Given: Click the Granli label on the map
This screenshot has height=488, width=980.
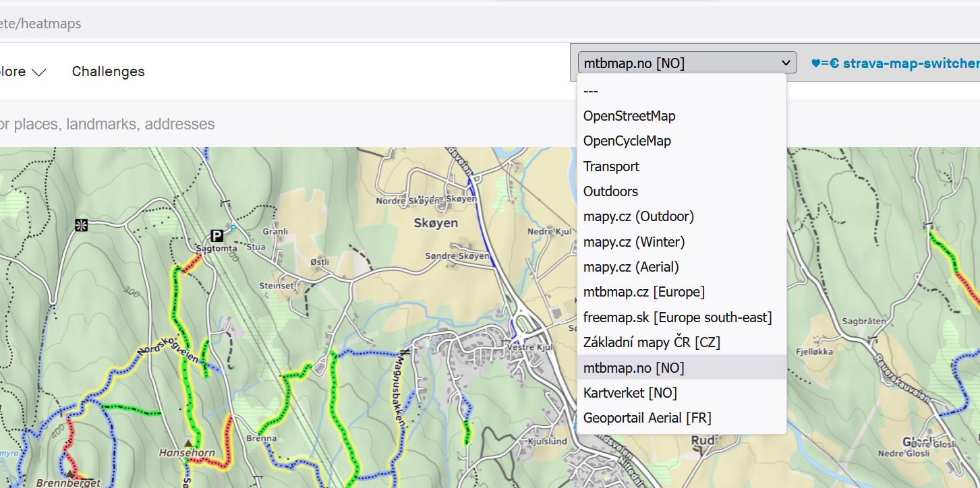Looking at the screenshot, I should point(275,231).
